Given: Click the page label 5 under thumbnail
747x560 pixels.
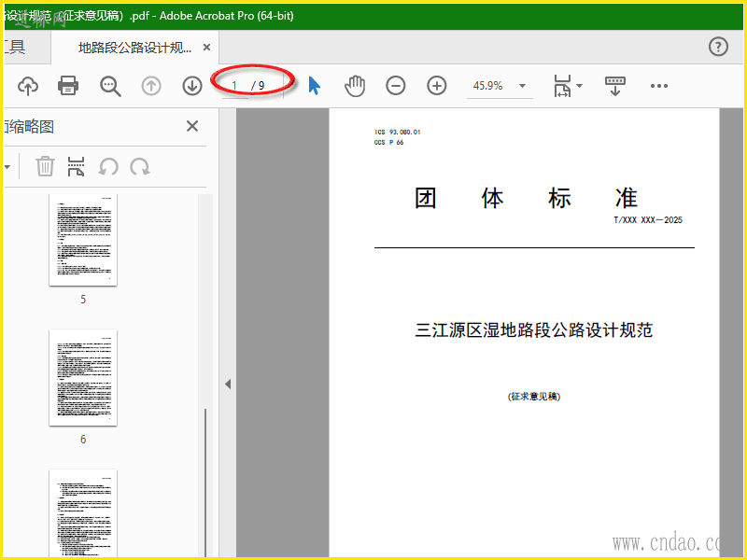Looking at the screenshot, I should coord(83,300).
